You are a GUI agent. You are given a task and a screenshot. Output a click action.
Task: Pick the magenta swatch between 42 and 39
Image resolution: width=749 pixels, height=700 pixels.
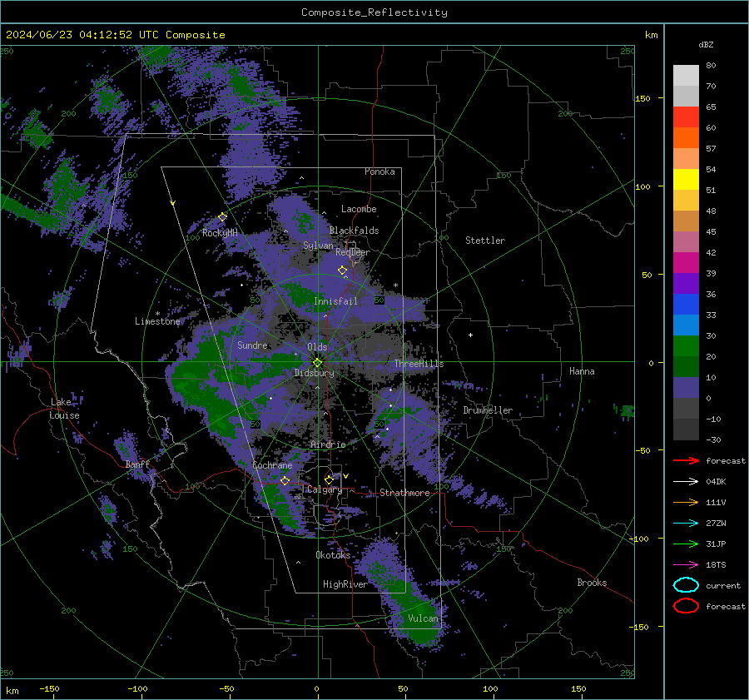pos(686,262)
